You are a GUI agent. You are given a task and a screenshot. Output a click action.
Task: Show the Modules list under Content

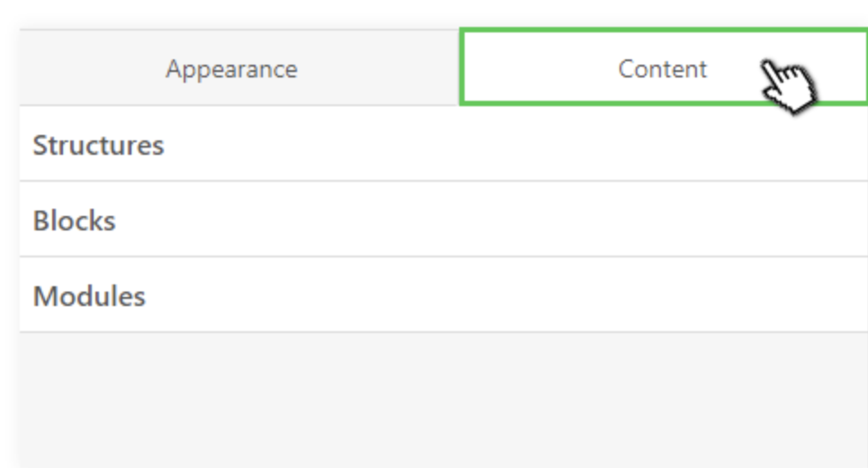pyautogui.click(x=444, y=295)
